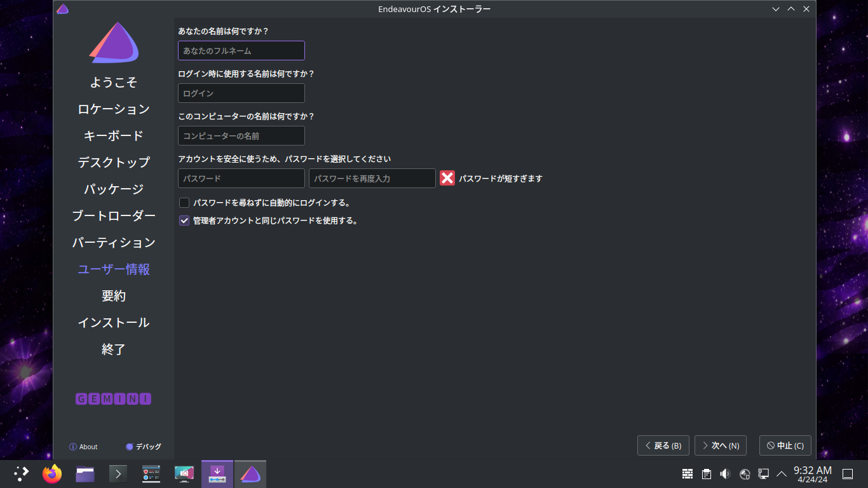Viewport: 868px width, 488px height.
Task: Click the 終了 finish step
Action: click(114, 349)
